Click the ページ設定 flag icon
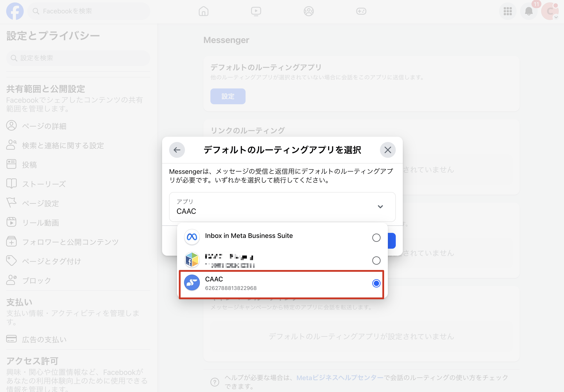The height and width of the screenshot is (392, 564). point(11,203)
